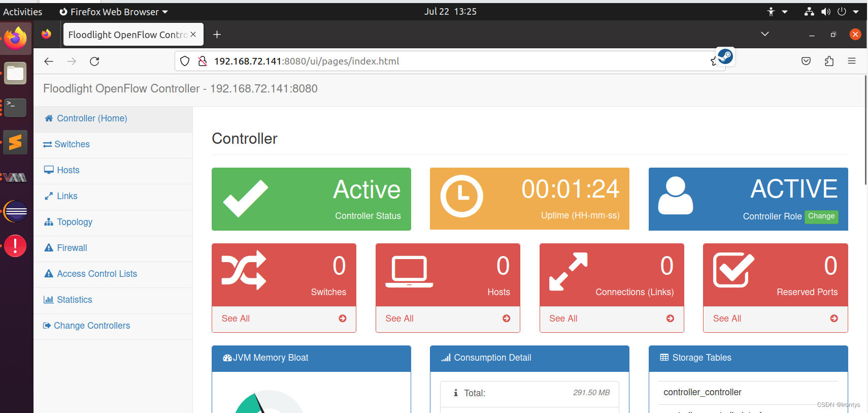Select the Floodlight OpenFlow Controller tab
868x413 pixels.
click(x=133, y=35)
